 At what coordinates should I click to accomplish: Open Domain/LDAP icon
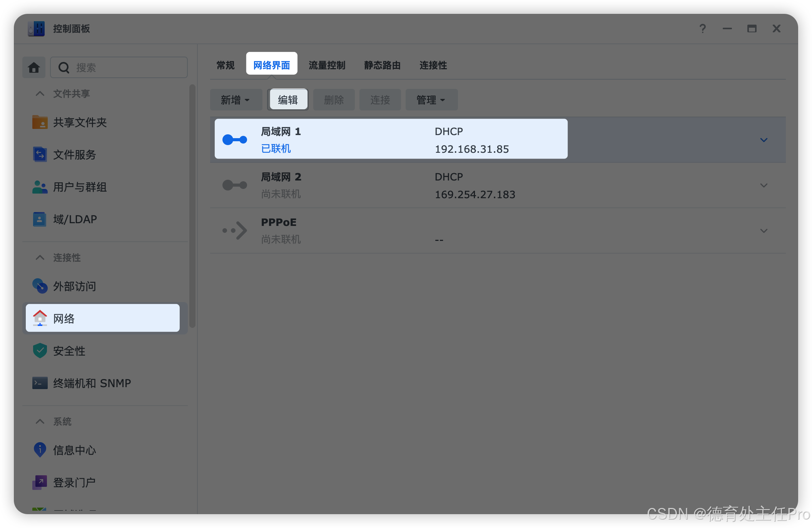40,219
